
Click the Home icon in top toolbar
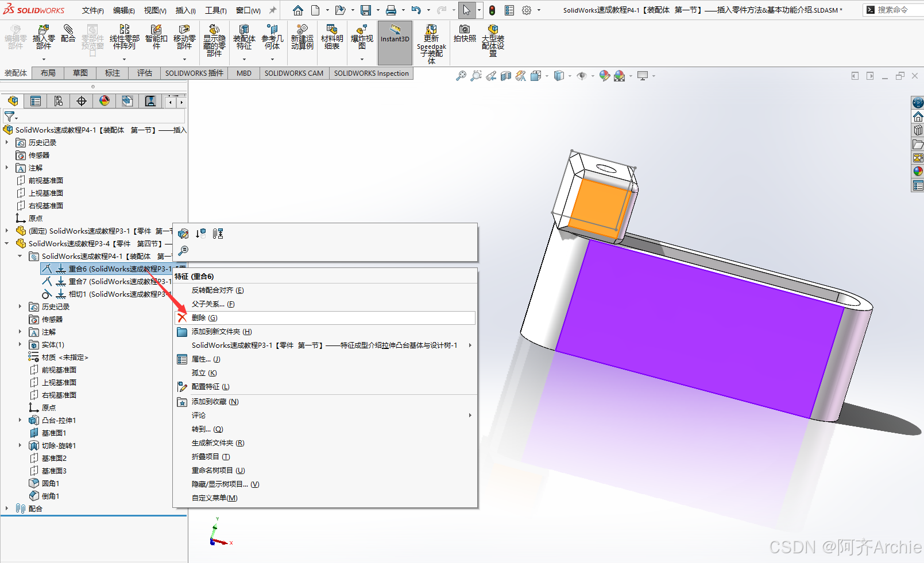click(297, 10)
